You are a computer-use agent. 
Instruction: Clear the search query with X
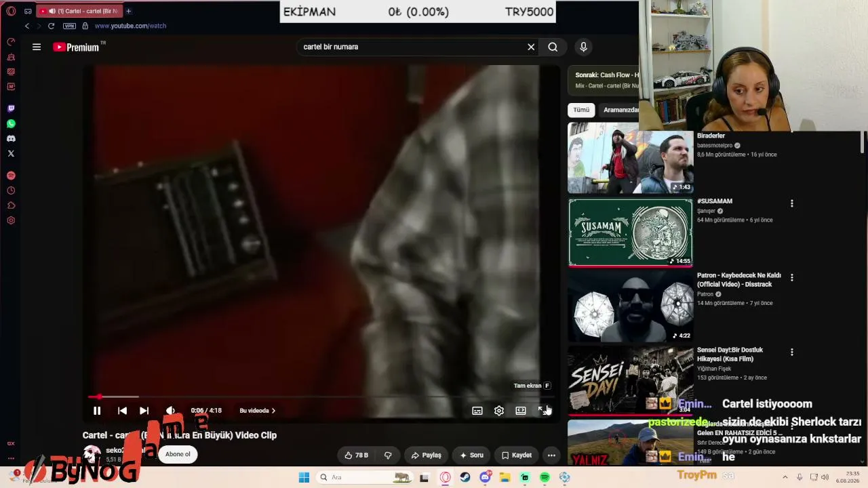[531, 47]
